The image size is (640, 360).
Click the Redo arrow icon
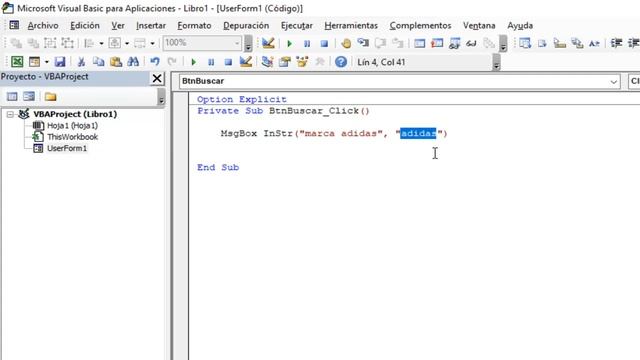click(172, 62)
